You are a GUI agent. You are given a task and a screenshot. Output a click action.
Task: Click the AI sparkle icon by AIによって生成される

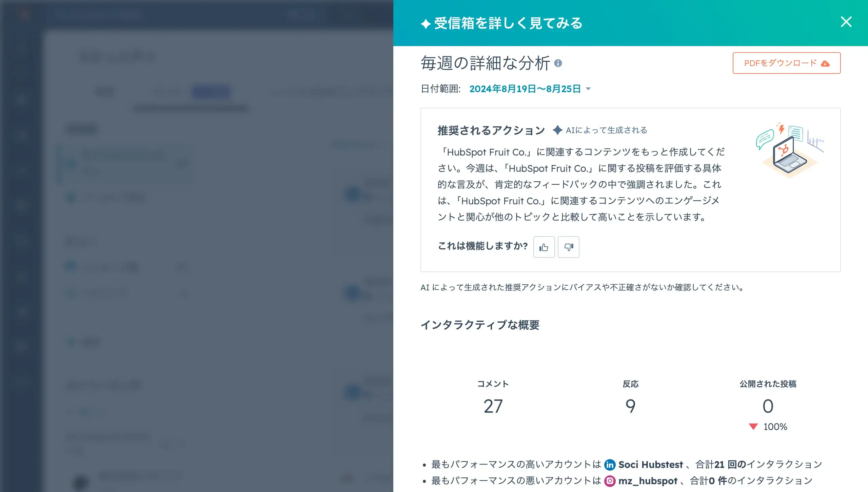[557, 130]
